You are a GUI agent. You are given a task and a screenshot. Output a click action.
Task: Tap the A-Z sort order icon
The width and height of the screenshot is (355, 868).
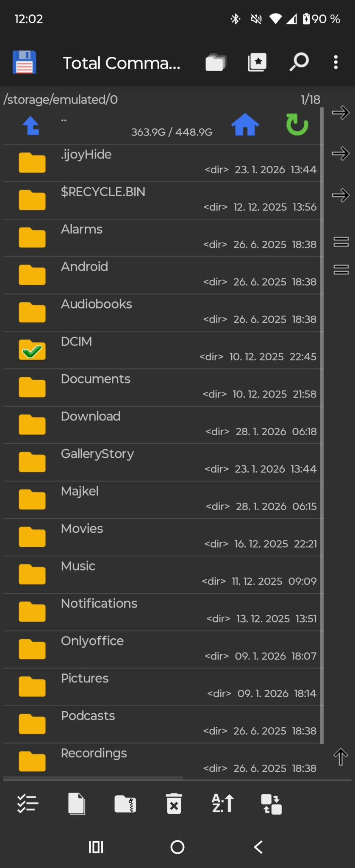coord(222,803)
